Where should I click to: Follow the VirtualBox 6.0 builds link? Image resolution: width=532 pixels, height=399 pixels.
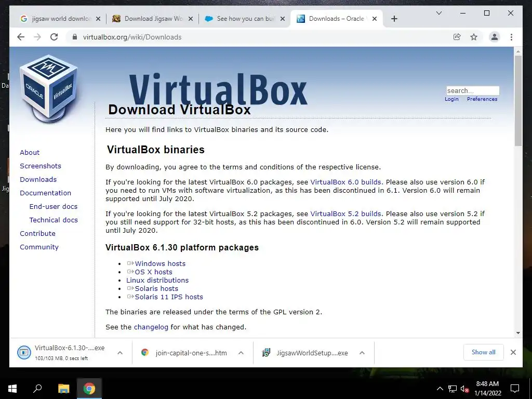click(345, 182)
